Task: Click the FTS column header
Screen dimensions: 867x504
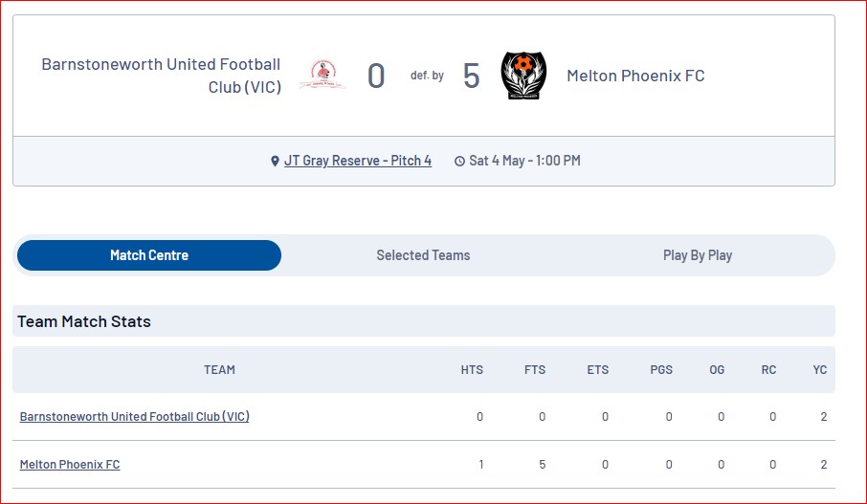Action: [x=535, y=370]
